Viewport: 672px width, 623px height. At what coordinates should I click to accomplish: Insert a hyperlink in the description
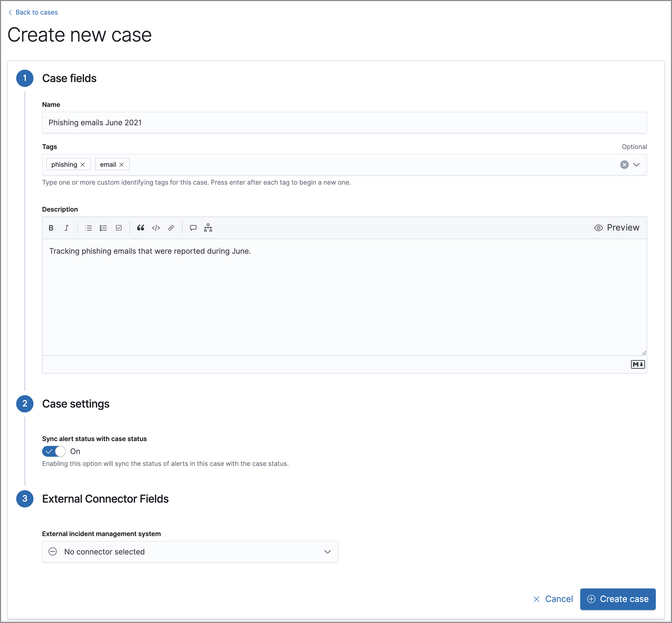pyautogui.click(x=171, y=228)
